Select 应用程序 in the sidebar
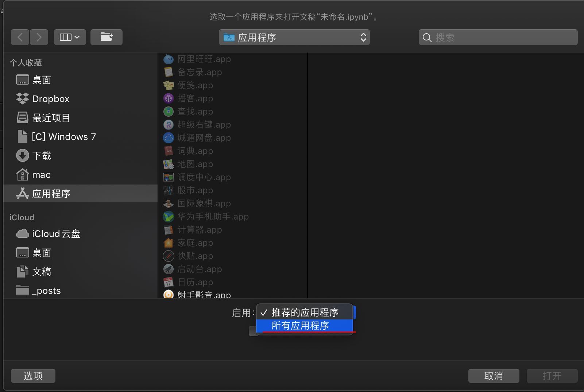This screenshot has height=392, width=584. click(51, 194)
